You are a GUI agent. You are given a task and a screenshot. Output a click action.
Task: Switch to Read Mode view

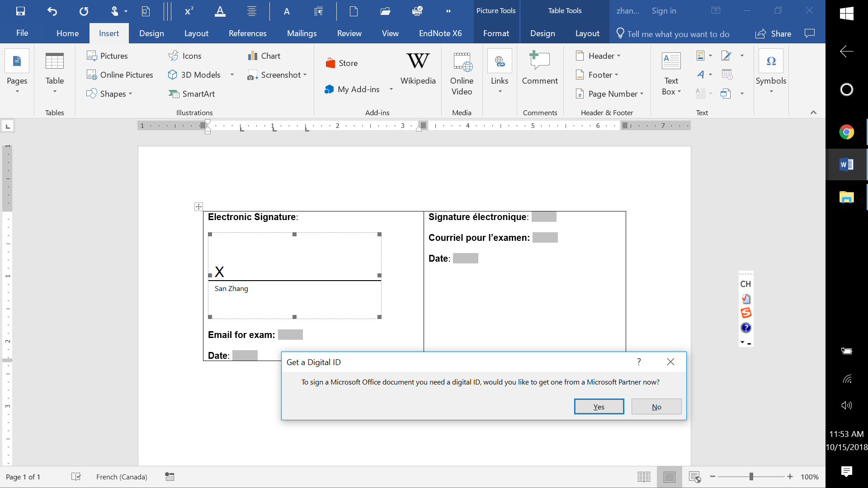(x=644, y=477)
